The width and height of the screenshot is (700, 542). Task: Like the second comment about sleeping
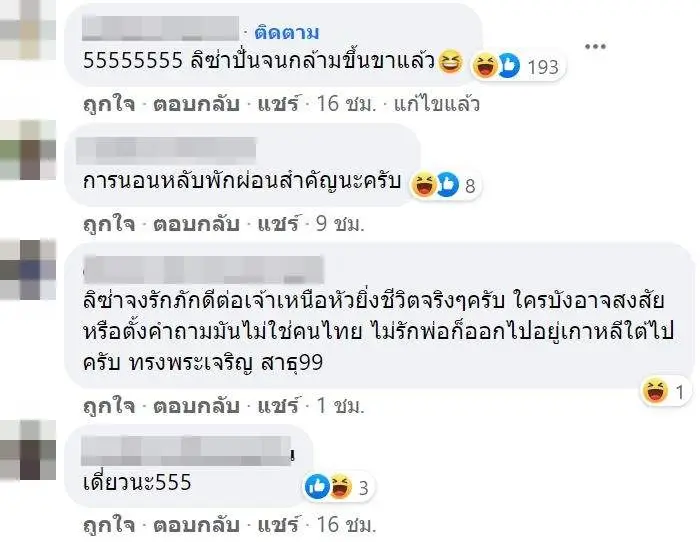[109, 224]
